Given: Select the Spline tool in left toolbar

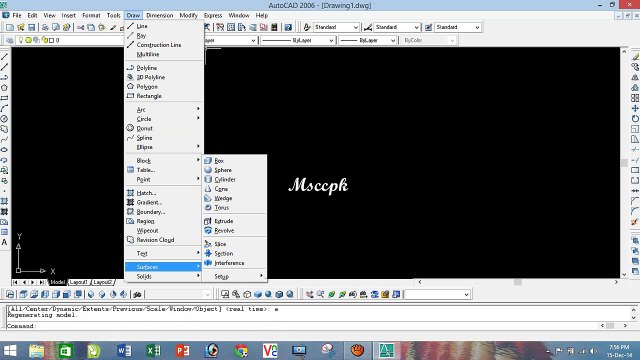Looking at the screenshot, I should [x=4, y=139].
